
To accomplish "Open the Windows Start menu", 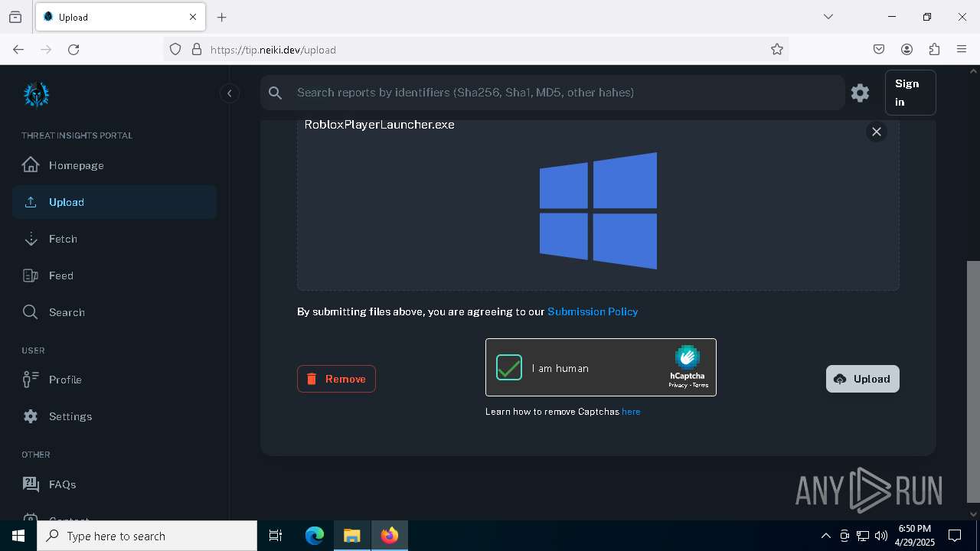I will (x=18, y=536).
